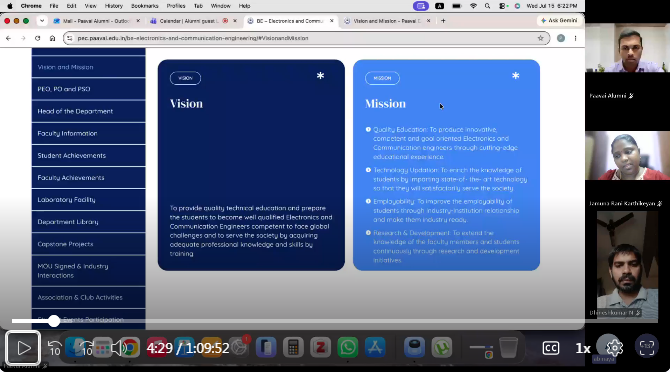Click the VISION pill label
Image resolution: width=670 pixels, height=372 pixels.
coord(185,78)
